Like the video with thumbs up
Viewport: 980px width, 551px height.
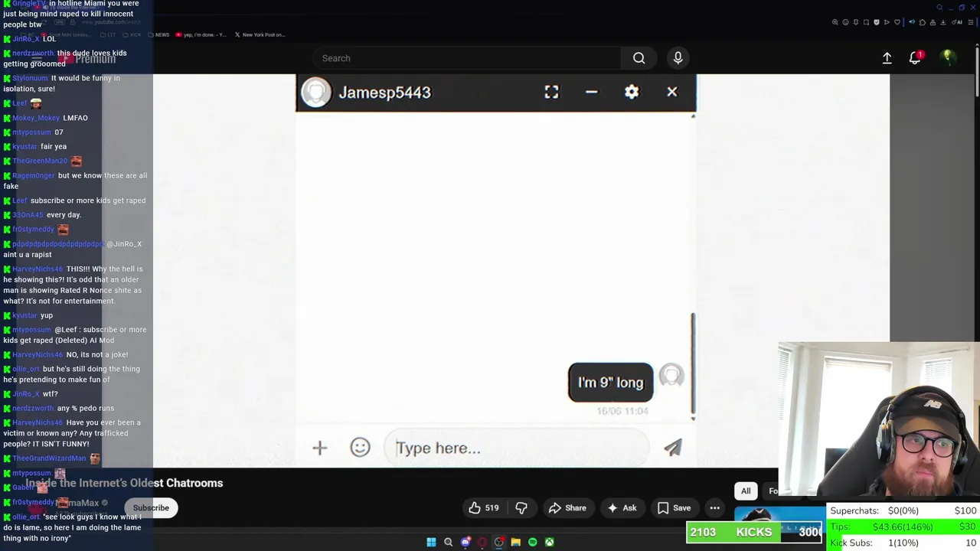(x=483, y=508)
